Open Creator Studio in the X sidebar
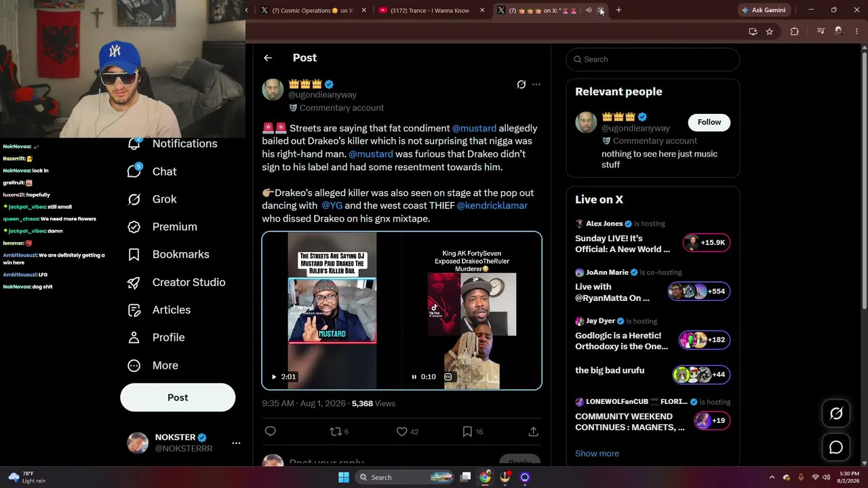Viewport: 868px width, 488px height. pos(176,283)
